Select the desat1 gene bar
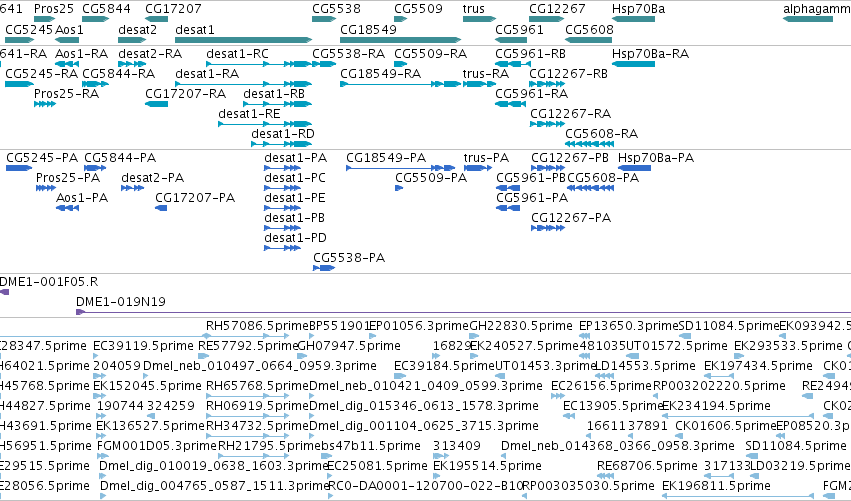 pos(244,40)
